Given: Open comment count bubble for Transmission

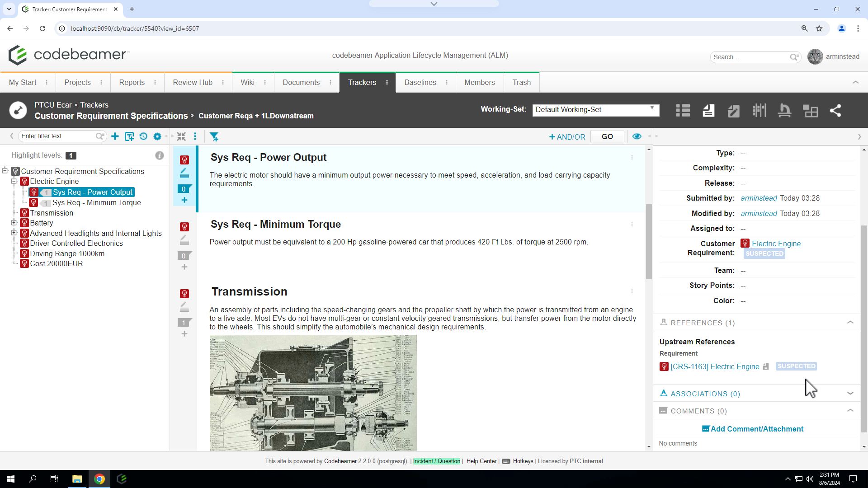Looking at the screenshot, I should point(184,323).
